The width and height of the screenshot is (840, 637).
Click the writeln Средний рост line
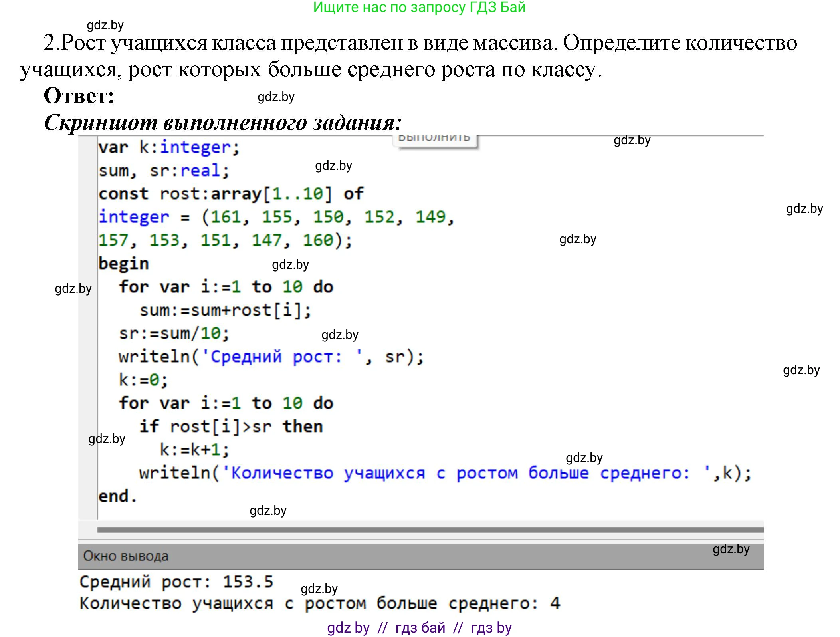tap(271, 357)
